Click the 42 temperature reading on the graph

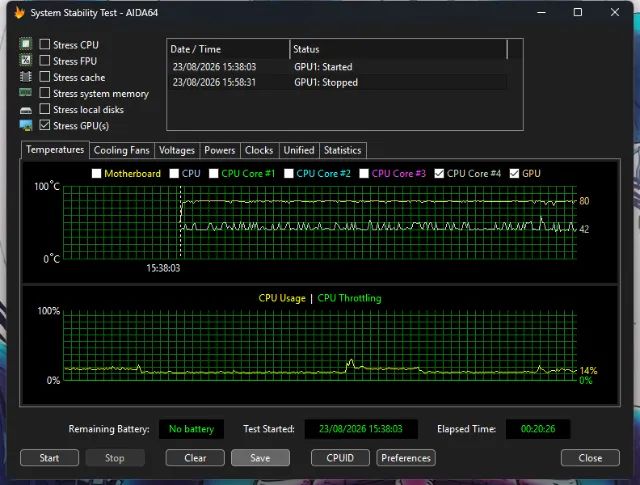[584, 229]
